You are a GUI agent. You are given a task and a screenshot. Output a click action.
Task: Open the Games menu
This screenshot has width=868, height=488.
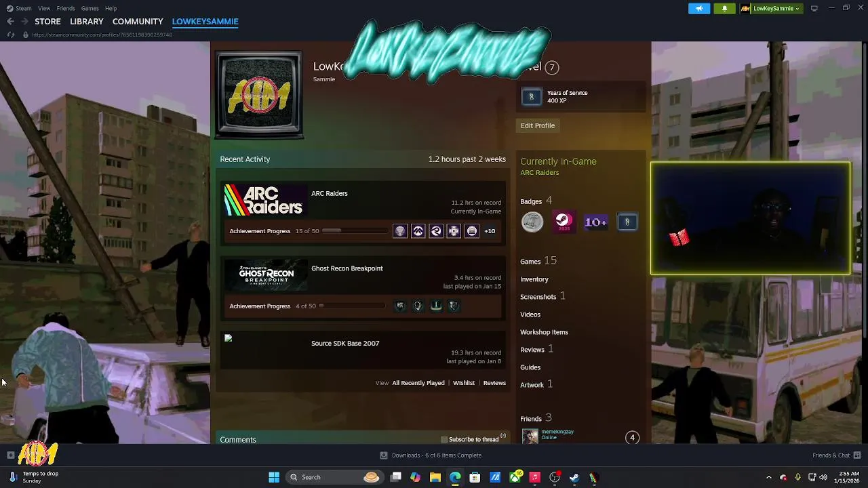[90, 8]
